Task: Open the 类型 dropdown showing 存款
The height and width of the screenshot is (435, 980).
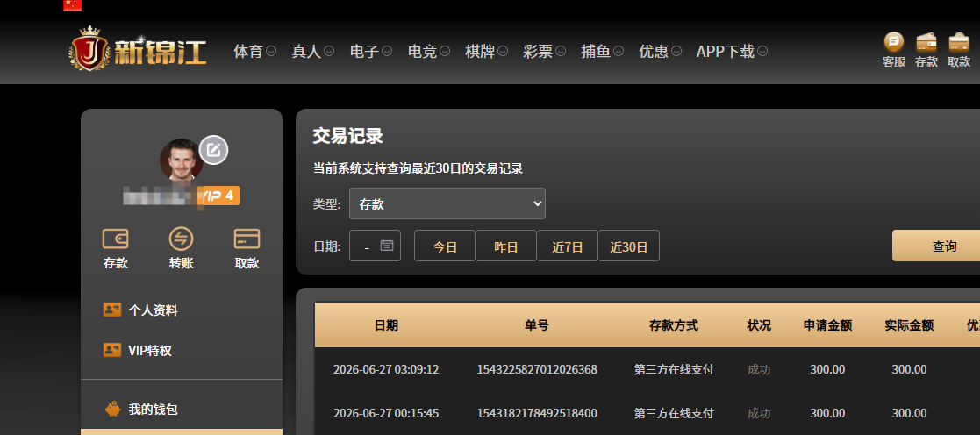Action: (447, 203)
